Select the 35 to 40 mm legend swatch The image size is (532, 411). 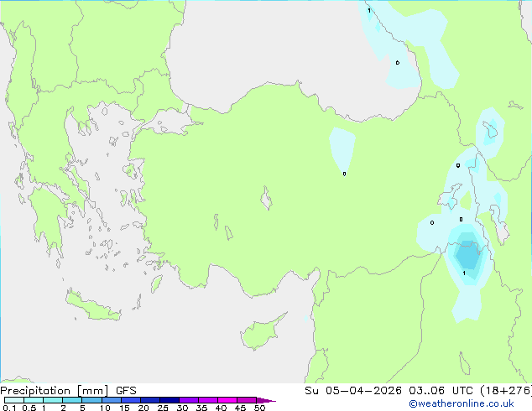(x=208, y=400)
